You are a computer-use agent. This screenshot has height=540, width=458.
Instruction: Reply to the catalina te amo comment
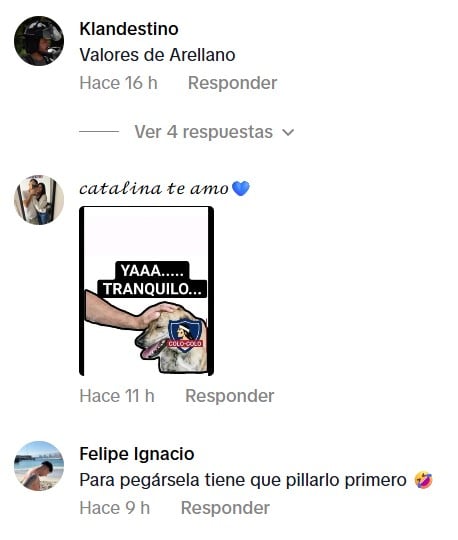pos(230,396)
